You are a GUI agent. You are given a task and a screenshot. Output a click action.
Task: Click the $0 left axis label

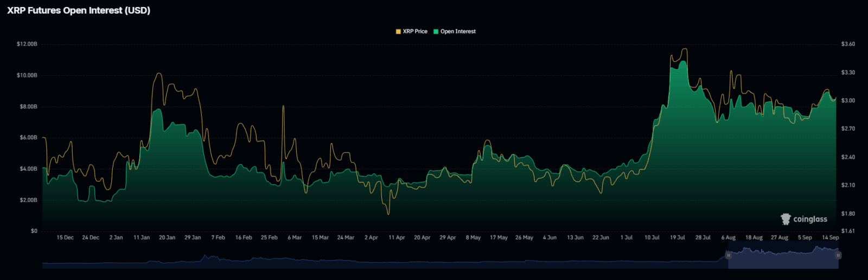tap(34, 231)
